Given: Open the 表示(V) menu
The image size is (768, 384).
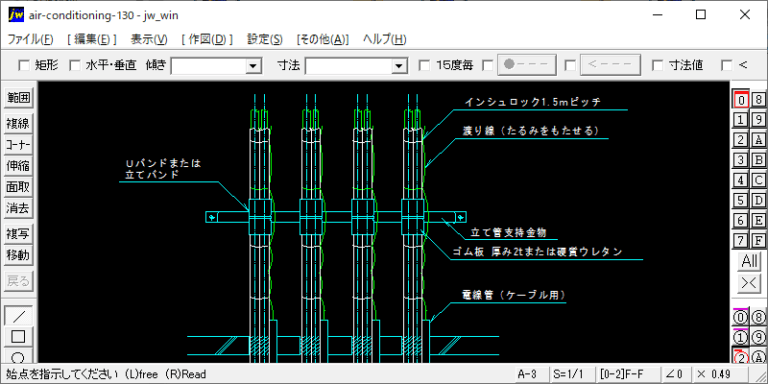Looking at the screenshot, I should (x=149, y=39).
